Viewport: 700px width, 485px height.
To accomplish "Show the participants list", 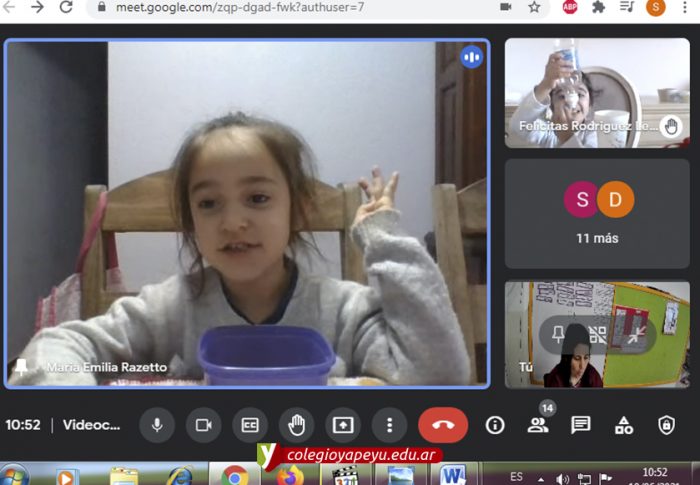I will (538, 425).
